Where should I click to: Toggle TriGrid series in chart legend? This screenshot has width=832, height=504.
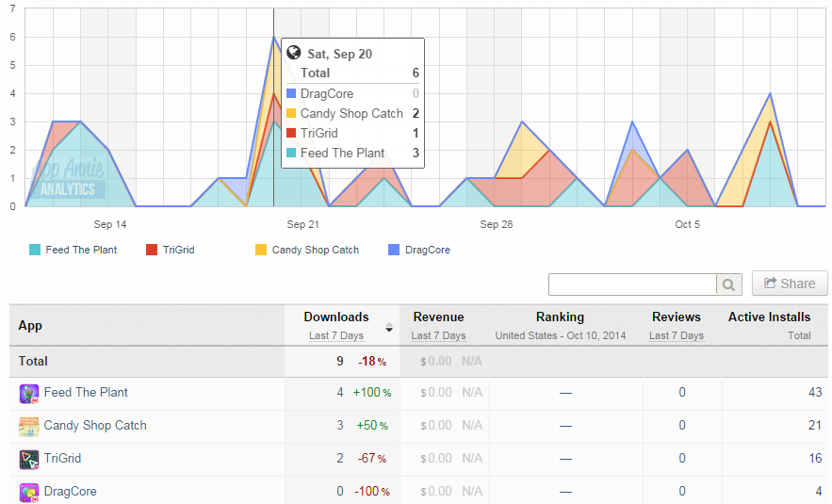pyautogui.click(x=171, y=250)
